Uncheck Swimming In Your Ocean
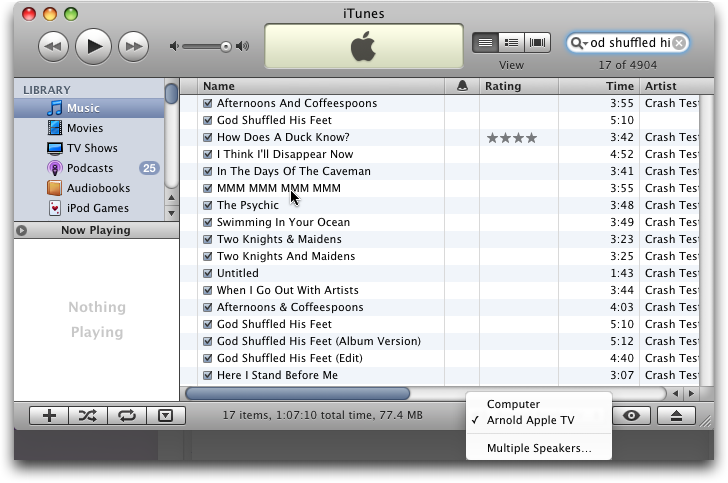Screen dimensions: 728x483 (x=208, y=222)
